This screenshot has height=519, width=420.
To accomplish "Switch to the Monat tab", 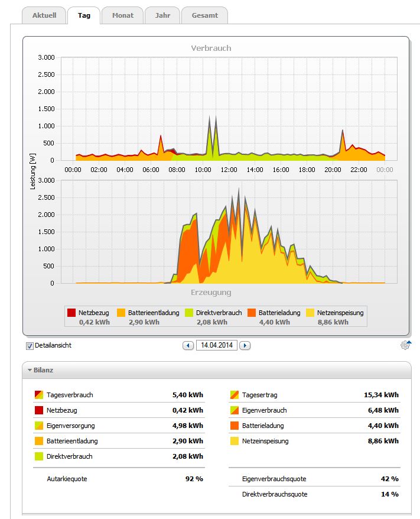I will (x=123, y=15).
